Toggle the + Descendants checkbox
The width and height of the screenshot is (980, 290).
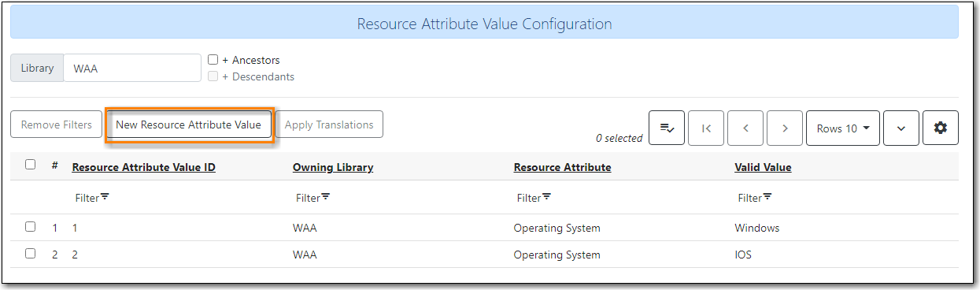tap(213, 76)
